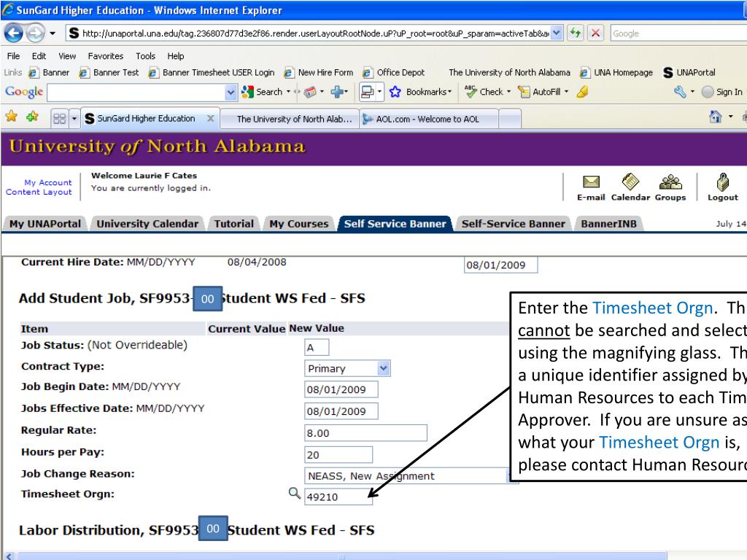Open the Contract Type Primary dropdown
The height and width of the screenshot is (560, 747).
click(347, 368)
